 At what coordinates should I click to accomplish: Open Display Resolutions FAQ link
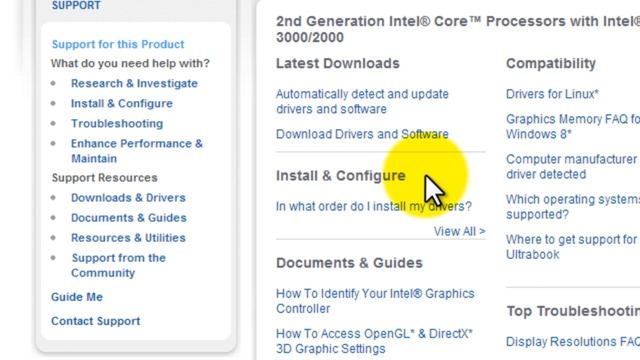point(573,341)
